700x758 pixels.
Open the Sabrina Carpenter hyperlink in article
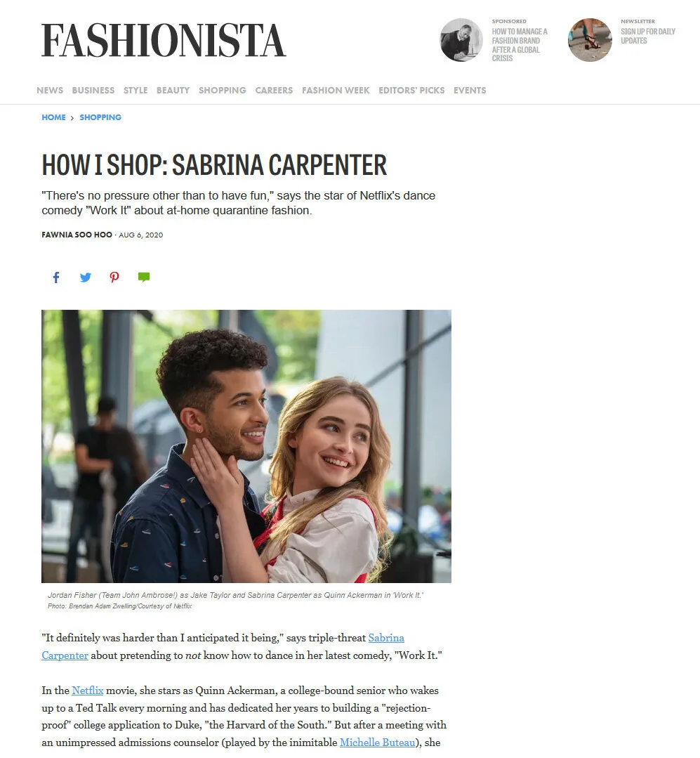(386, 638)
